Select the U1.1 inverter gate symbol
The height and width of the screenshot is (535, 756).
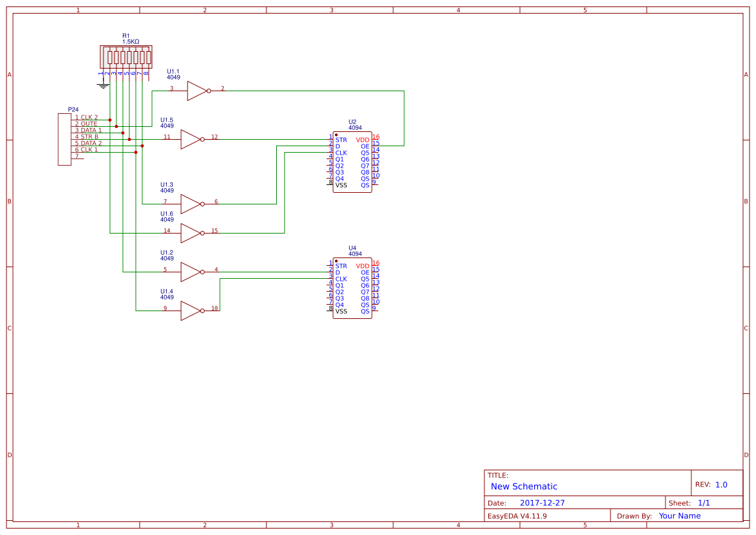194,91
